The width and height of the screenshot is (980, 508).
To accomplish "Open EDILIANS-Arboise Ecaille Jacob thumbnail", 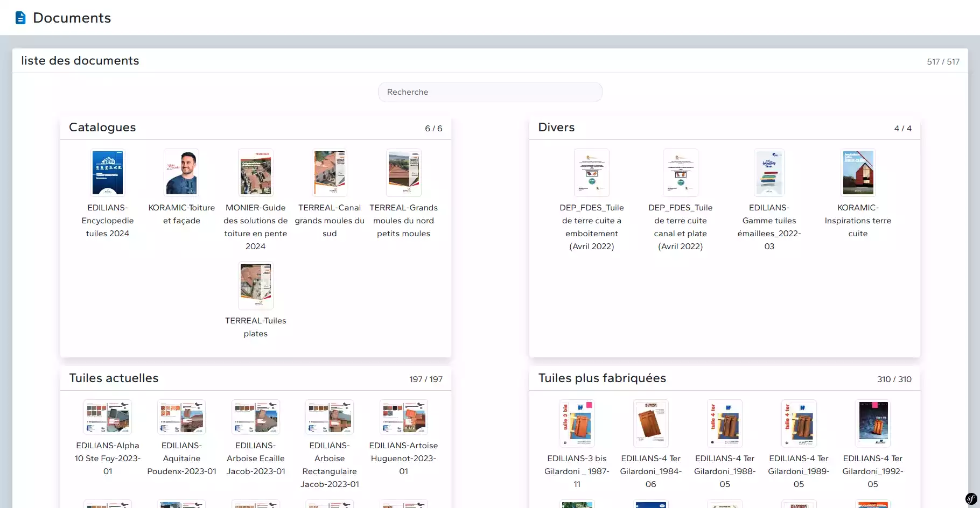I will pyautogui.click(x=256, y=417).
